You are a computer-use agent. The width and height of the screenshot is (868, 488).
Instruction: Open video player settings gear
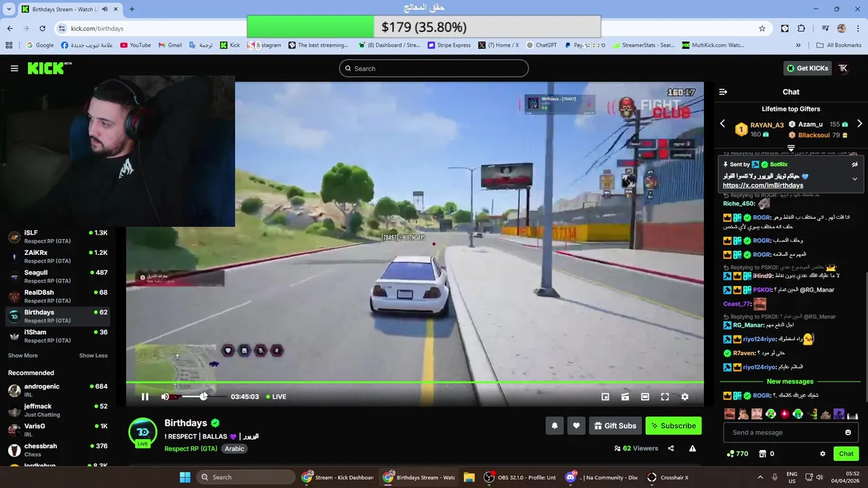pos(685,396)
